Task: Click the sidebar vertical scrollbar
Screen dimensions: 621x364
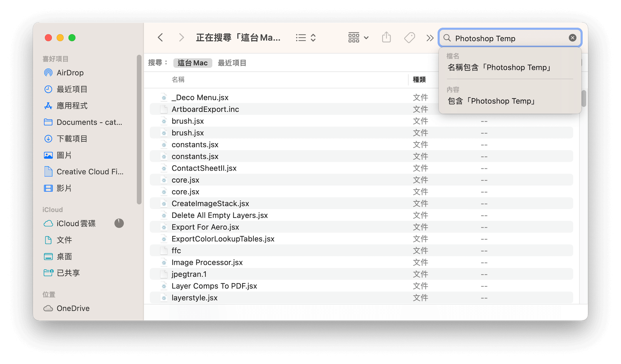Action: (x=139, y=129)
